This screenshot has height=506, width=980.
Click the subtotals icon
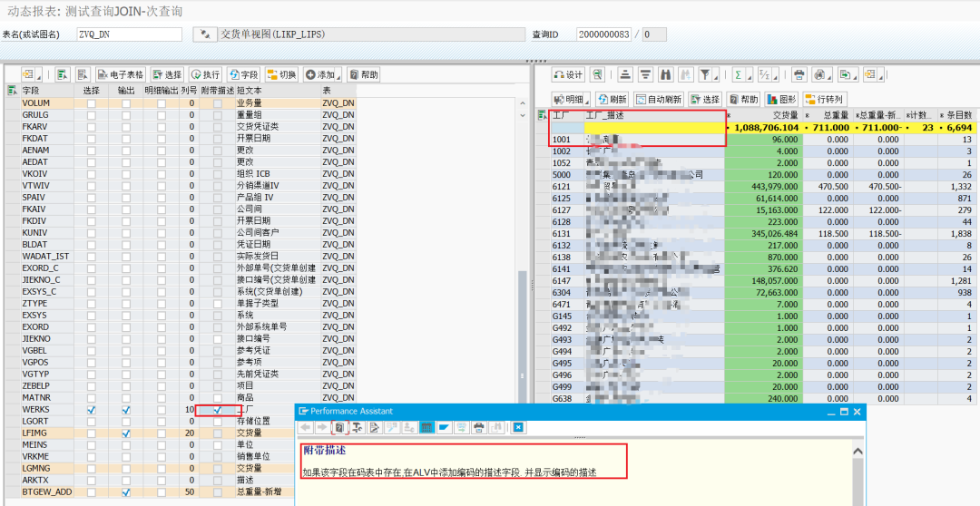pos(763,75)
